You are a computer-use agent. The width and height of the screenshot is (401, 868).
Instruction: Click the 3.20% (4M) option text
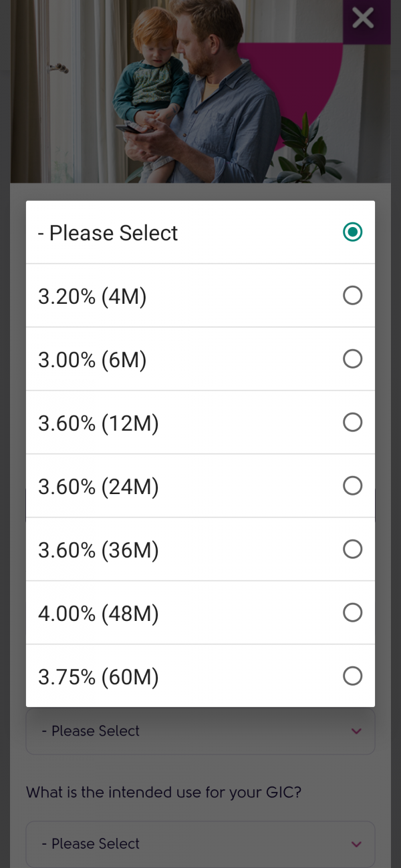point(92,296)
